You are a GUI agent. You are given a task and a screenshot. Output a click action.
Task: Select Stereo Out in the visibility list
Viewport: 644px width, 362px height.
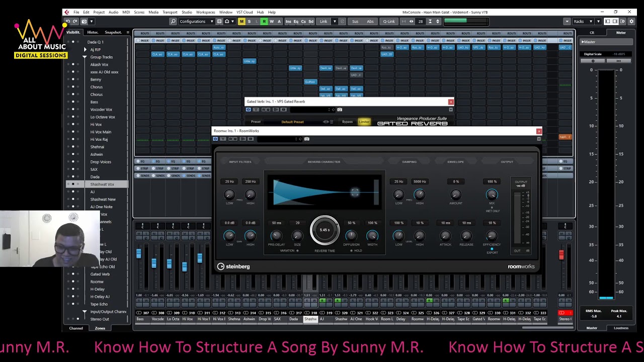click(100, 319)
